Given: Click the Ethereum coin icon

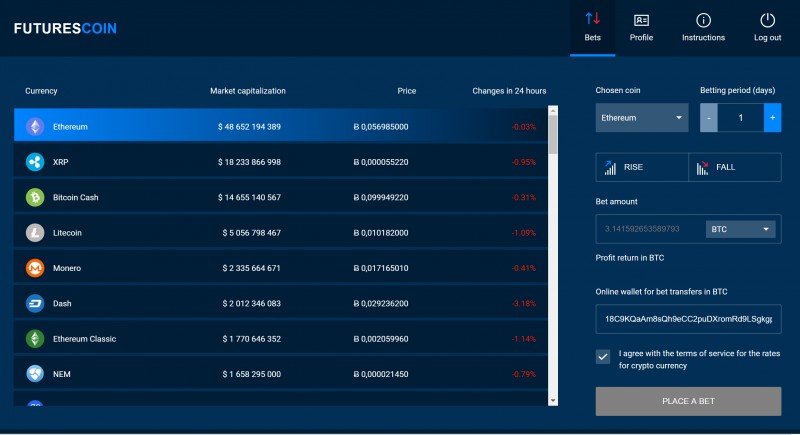Looking at the screenshot, I should [x=35, y=126].
